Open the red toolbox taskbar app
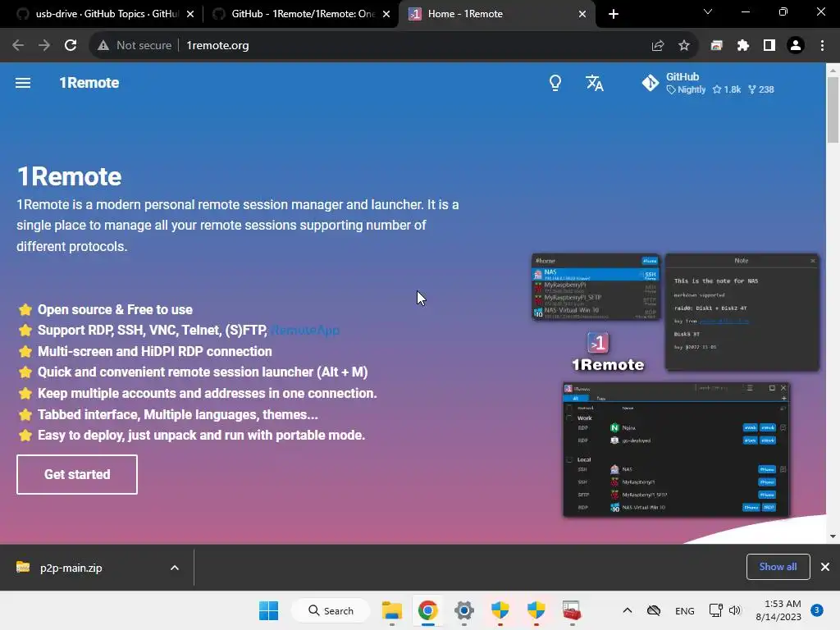This screenshot has width=840, height=630. coord(572,610)
